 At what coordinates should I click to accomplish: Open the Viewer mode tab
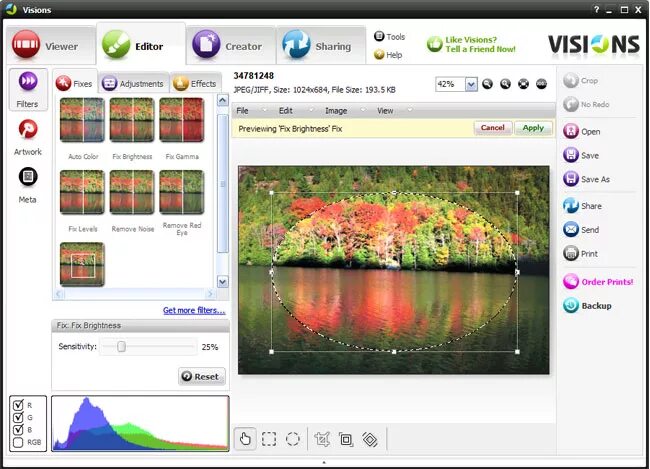(51, 45)
